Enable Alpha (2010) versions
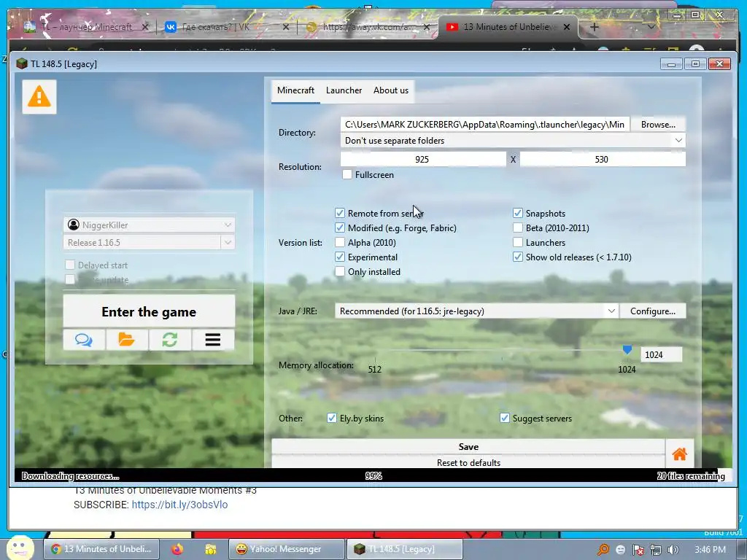 click(340, 242)
